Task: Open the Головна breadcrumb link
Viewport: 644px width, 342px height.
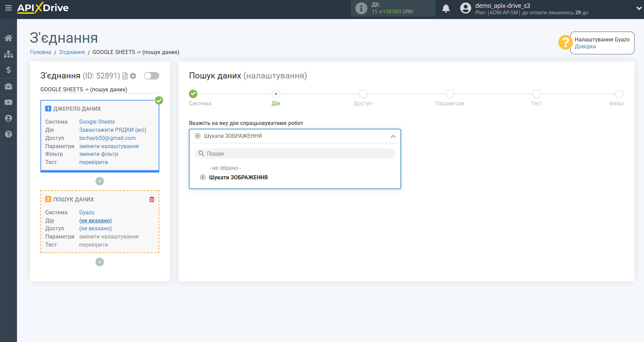Action: (40, 52)
